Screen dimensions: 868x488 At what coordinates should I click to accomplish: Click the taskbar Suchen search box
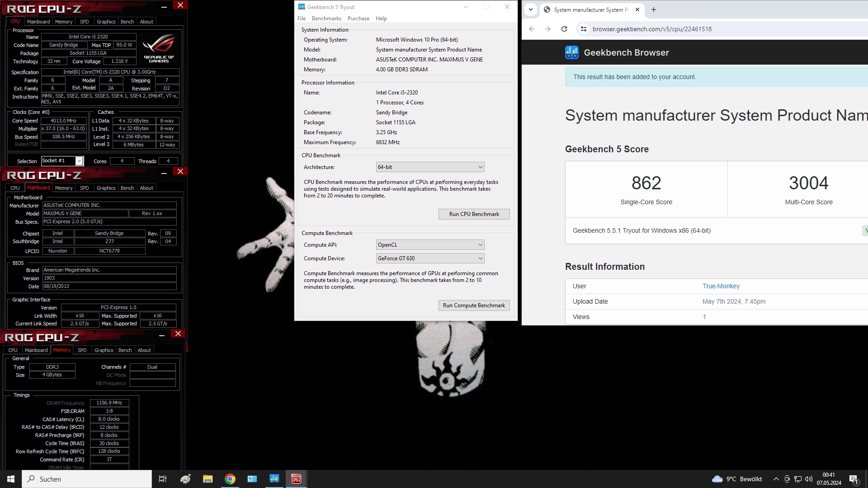[87, 479]
